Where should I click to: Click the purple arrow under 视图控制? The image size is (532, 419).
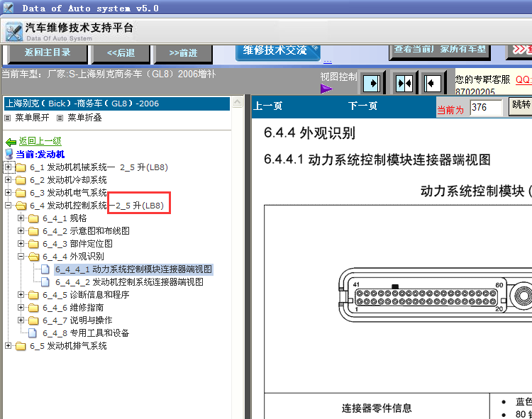click(326, 89)
